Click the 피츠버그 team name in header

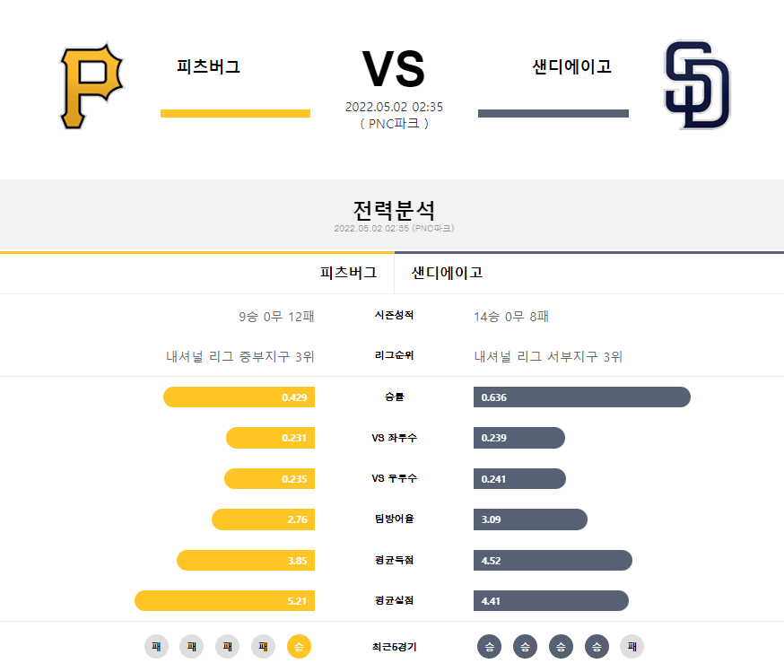click(x=208, y=66)
